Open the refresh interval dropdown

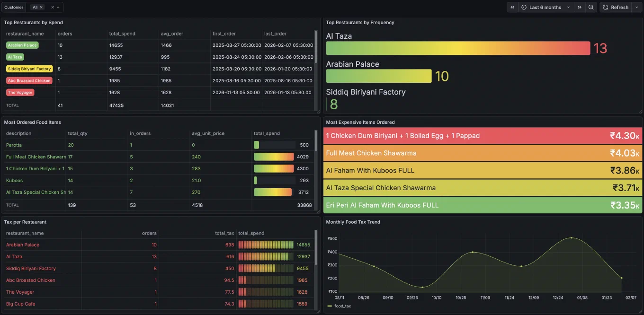coord(636,7)
